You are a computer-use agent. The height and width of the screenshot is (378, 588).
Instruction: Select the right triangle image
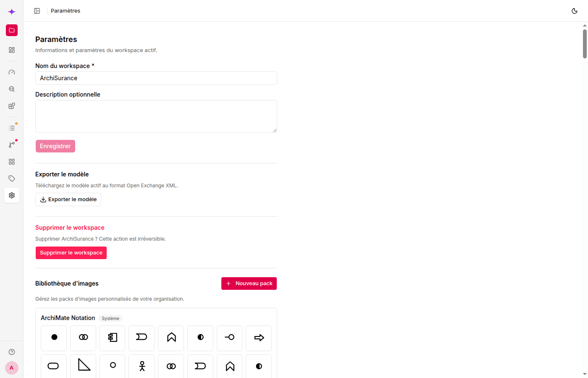[83, 366]
